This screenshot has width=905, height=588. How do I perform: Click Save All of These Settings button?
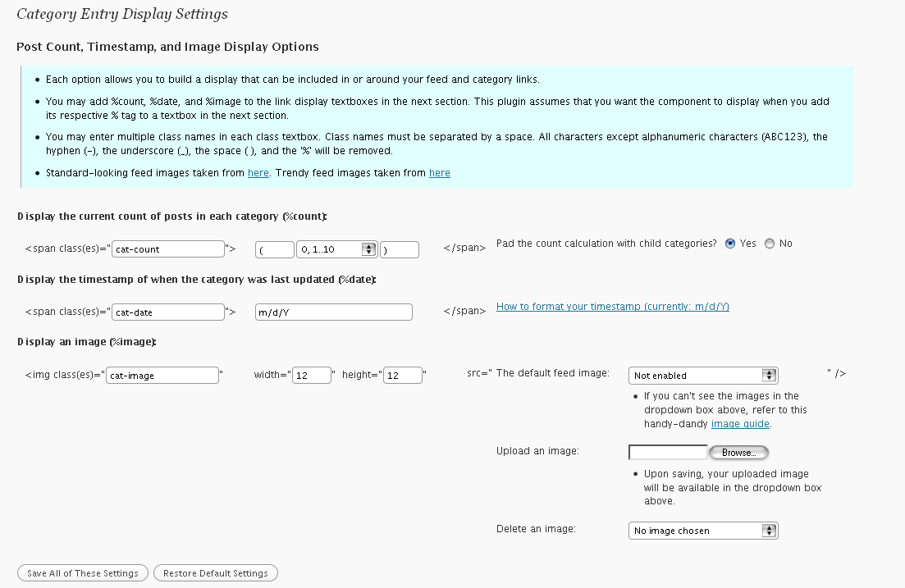83,573
